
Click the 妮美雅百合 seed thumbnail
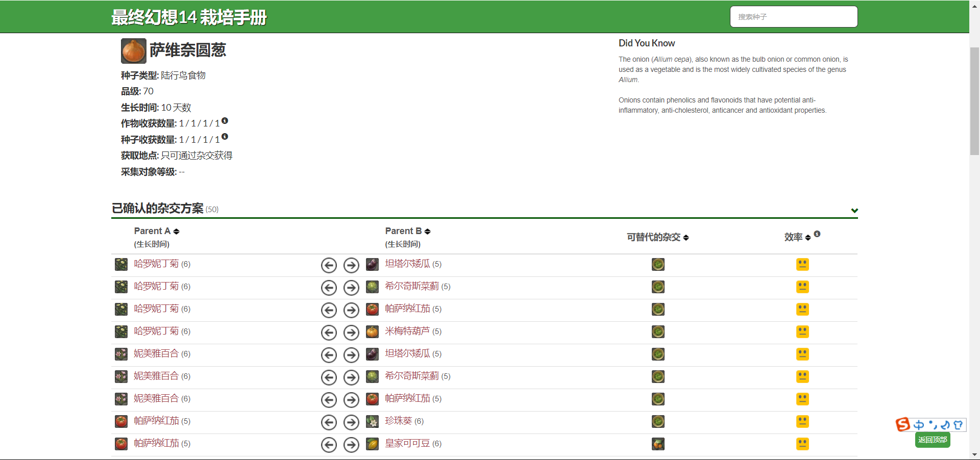coord(121,354)
